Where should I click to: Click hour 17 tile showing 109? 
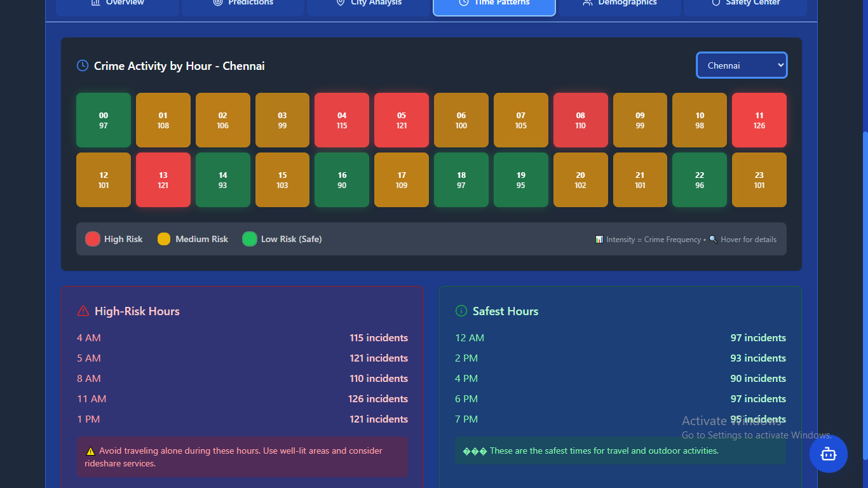(402, 180)
